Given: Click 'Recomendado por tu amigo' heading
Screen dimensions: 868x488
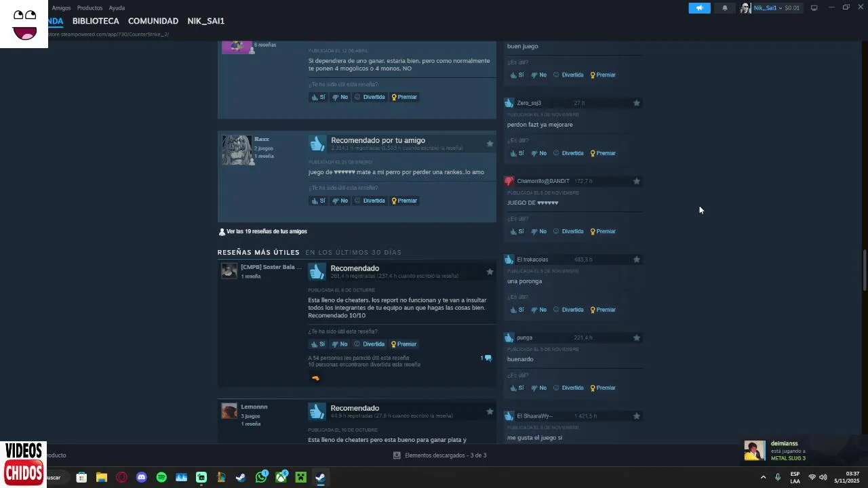Looking at the screenshot, I should point(378,140).
